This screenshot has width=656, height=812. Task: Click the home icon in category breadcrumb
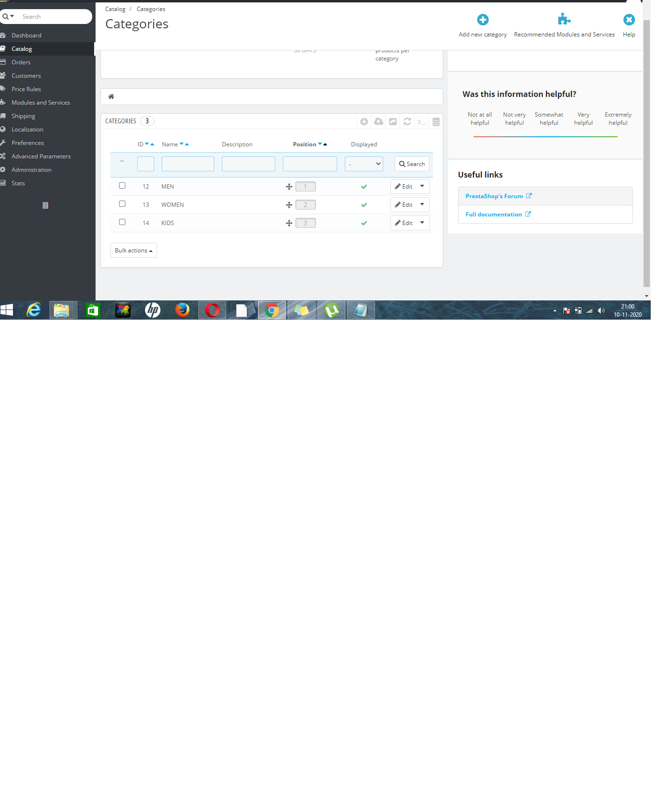[111, 96]
